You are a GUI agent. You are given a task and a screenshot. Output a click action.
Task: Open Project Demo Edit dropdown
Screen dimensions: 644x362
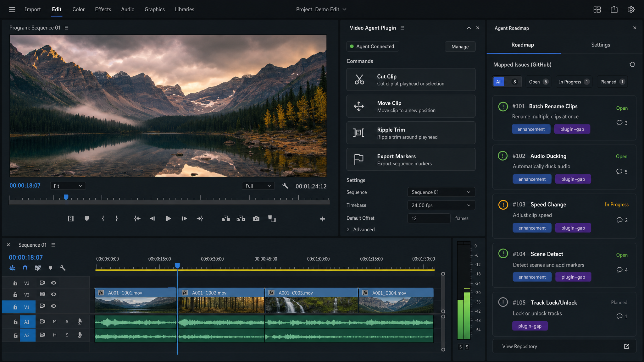pyautogui.click(x=321, y=9)
